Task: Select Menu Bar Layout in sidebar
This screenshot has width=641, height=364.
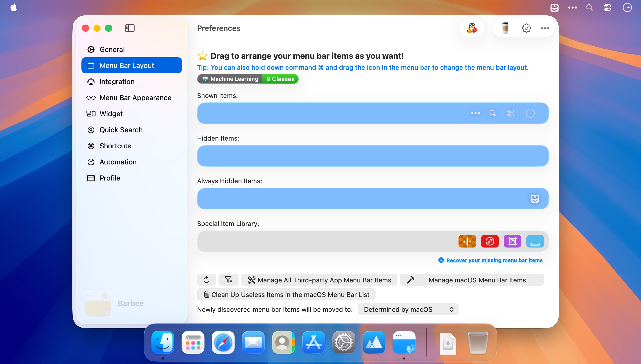Action: click(131, 66)
